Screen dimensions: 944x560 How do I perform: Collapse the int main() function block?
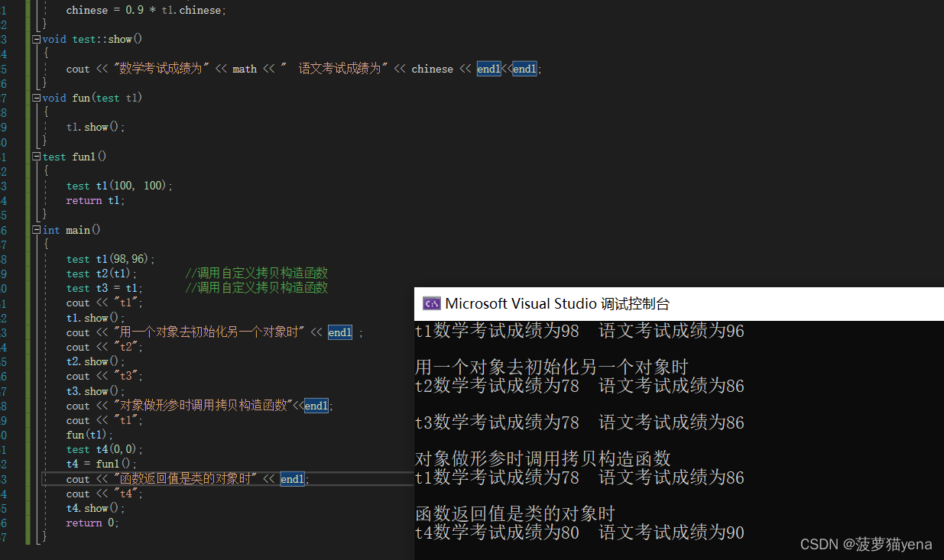36,230
